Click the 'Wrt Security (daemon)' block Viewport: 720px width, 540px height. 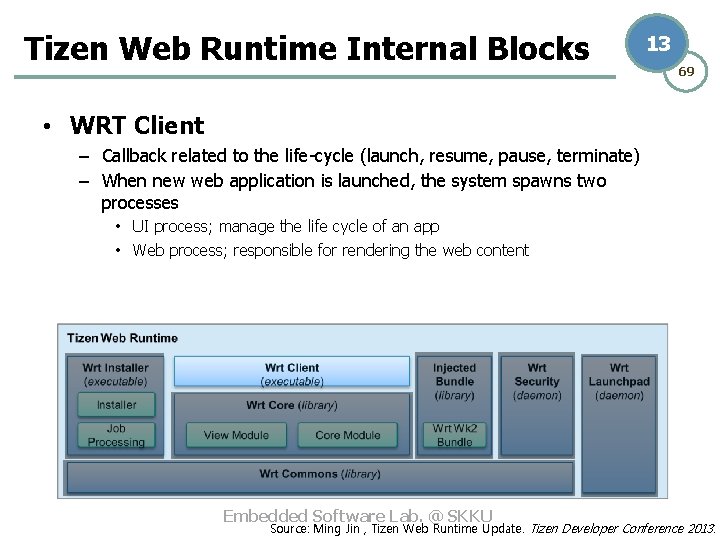click(537, 405)
